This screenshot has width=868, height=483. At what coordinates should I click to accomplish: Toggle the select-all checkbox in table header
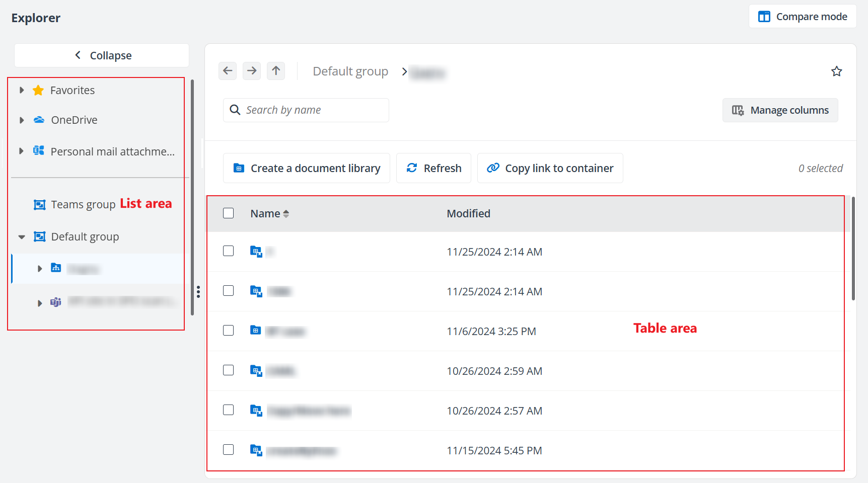click(229, 213)
